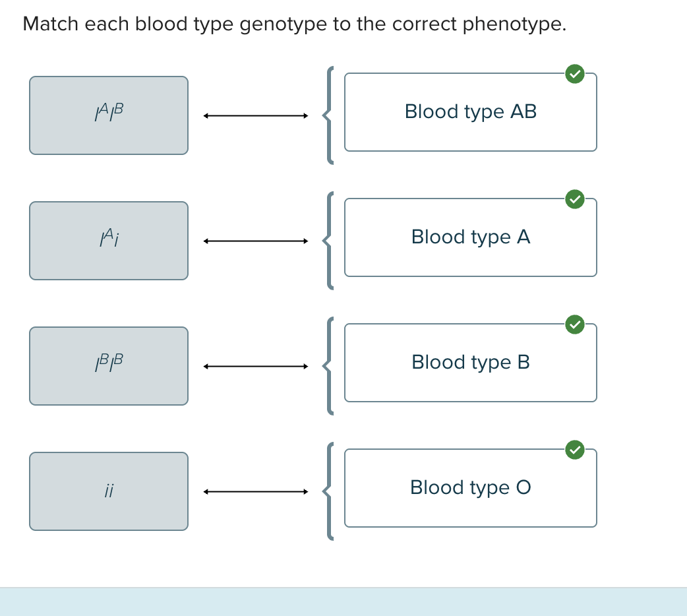Viewport: 687px width, 616px height.
Task: Click the arrow next to the IBIB genotype
Action: click(x=256, y=367)
